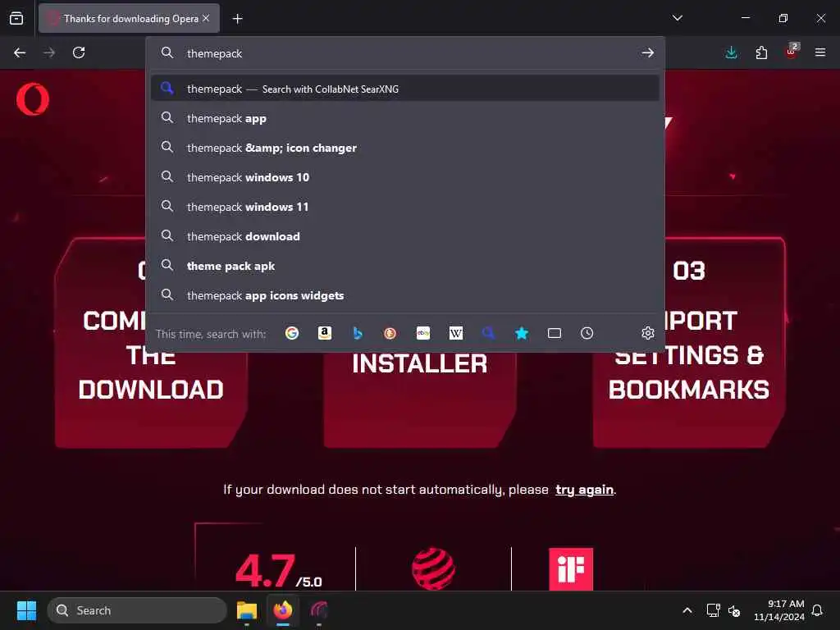Image resolution: width=840 pixels, height=630 pixels.
Task: Open the clock showing 9:17 AM
Action: point(778,610)
